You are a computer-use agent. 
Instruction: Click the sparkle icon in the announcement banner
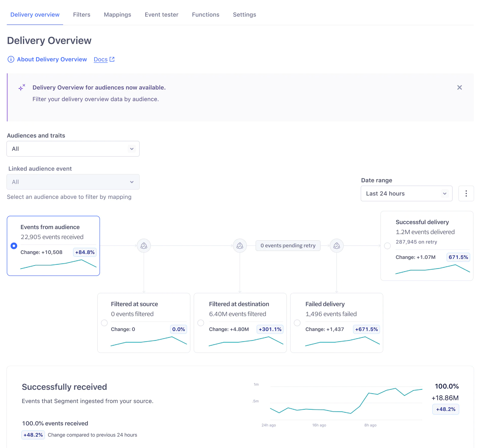pyautogui.click(x=22, y=88)
